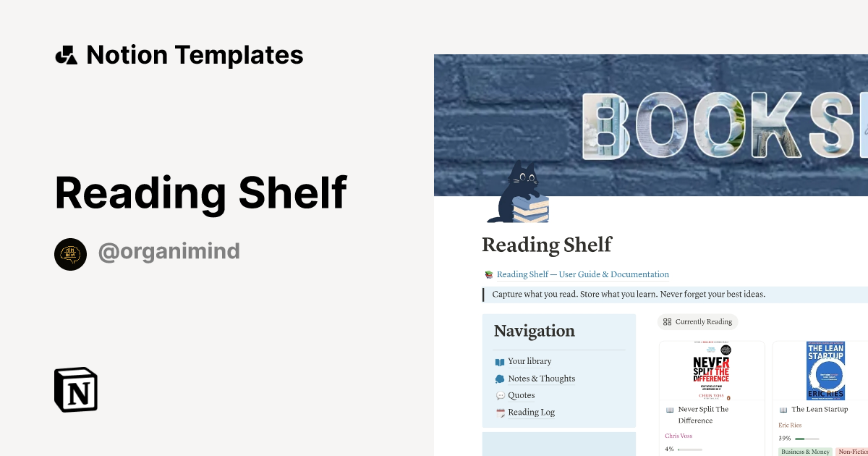Open Reading Shelf — User Guide & Documentation
The height and width of the screenshot is (456, 868).
coord(582,274)
